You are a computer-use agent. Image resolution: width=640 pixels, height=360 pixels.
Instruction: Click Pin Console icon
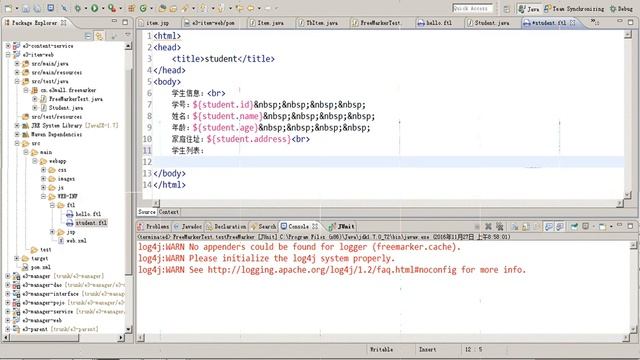(x=574, y=226)
